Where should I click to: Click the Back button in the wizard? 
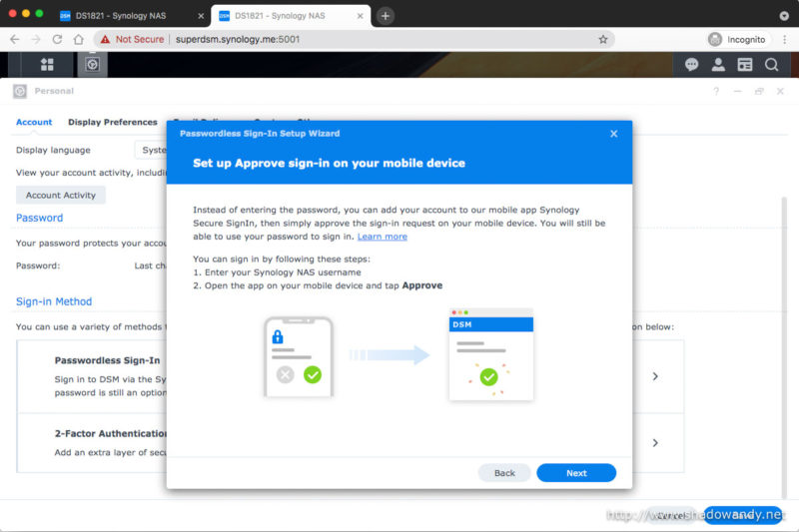[504, 473]
